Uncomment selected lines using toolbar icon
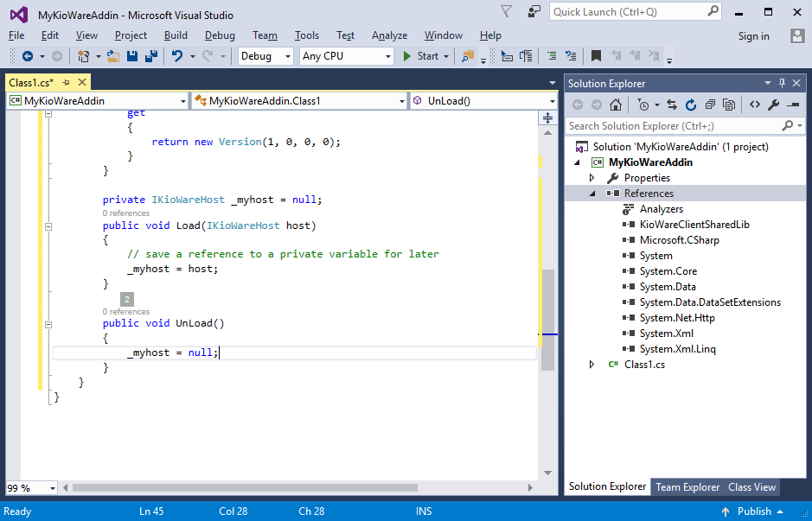Viewport: 812px width, 521px height. (571, 56)
